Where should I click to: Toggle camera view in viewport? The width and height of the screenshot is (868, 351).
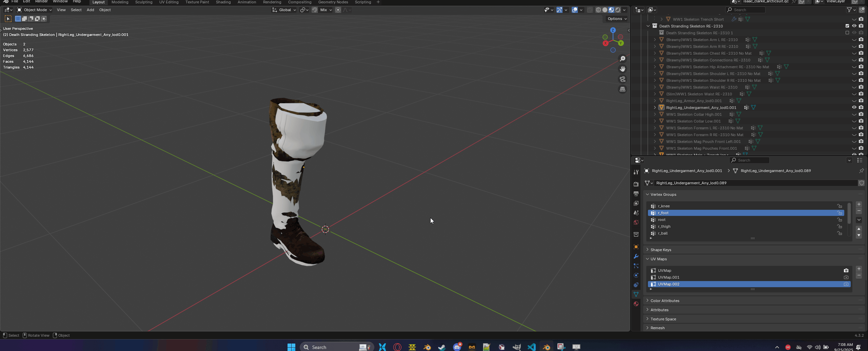pyautogui.click(x=623, y=79)
